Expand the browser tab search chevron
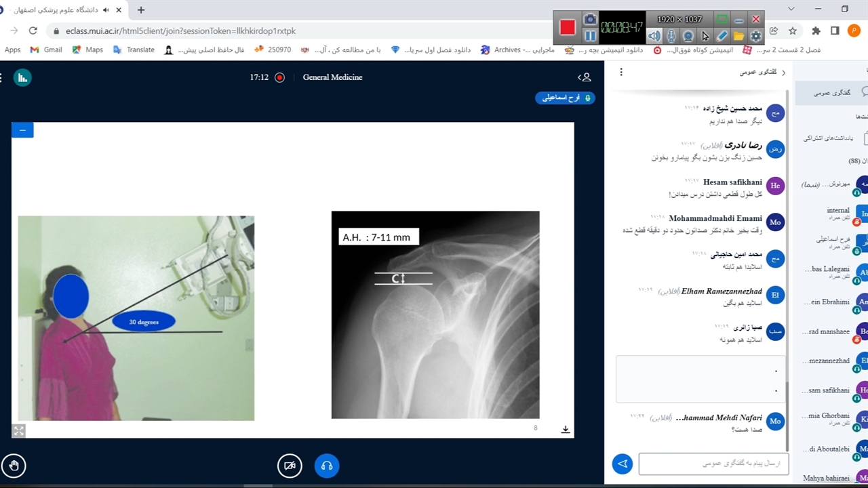The width and height of the screenshot is (868, 488). coord(791,9)
